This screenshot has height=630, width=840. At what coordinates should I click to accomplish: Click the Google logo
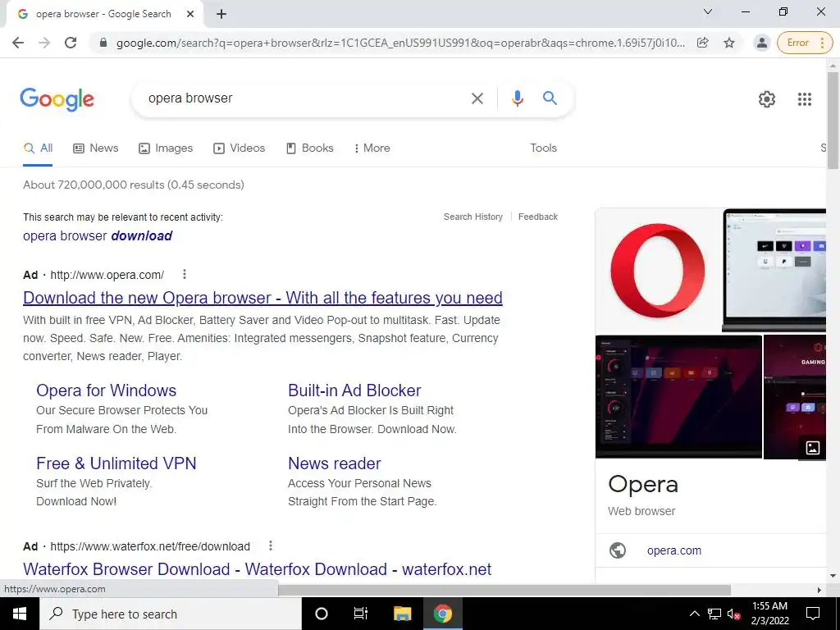coord(57,99)
